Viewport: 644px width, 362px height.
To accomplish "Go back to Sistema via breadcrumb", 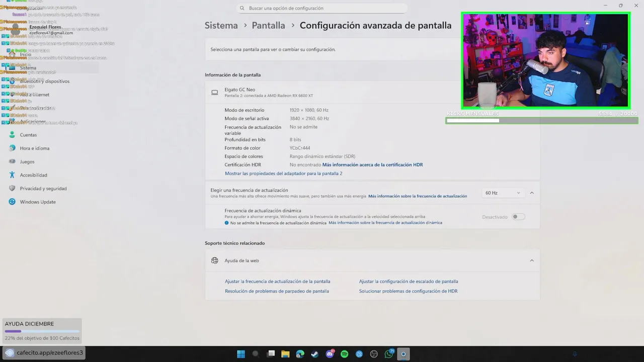I will click(x=221, y=25).
